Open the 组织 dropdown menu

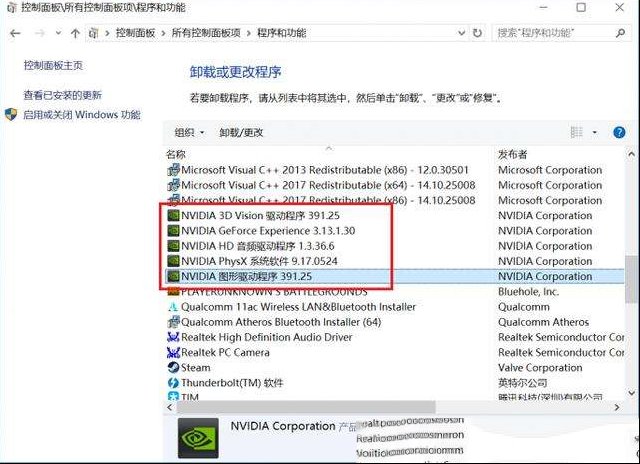[189, 132]
